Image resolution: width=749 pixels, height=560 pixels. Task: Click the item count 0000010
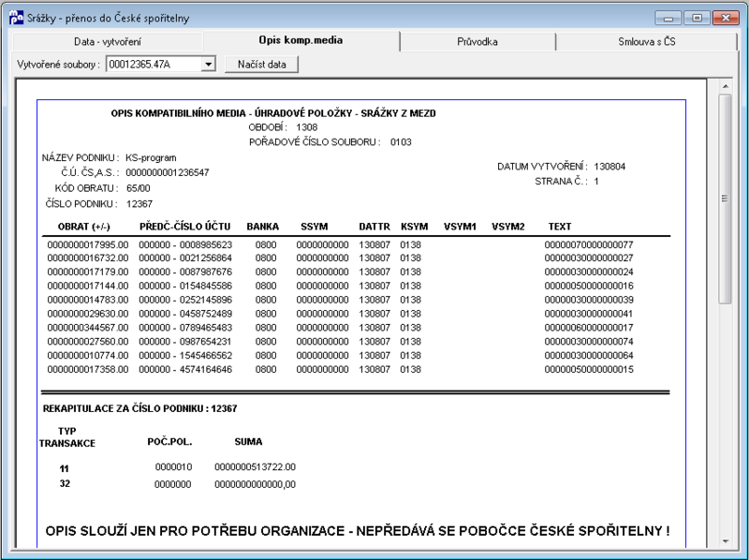click(x=173, y=467)
